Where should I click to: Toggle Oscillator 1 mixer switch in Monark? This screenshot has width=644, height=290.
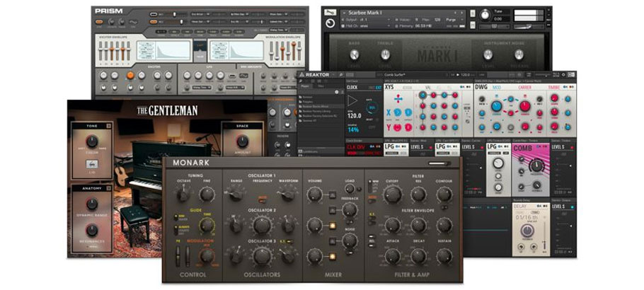coord(332,195)
